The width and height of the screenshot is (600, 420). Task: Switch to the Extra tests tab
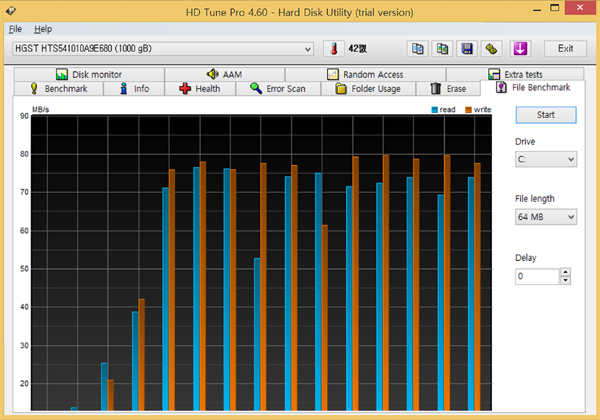coord(515,74)
